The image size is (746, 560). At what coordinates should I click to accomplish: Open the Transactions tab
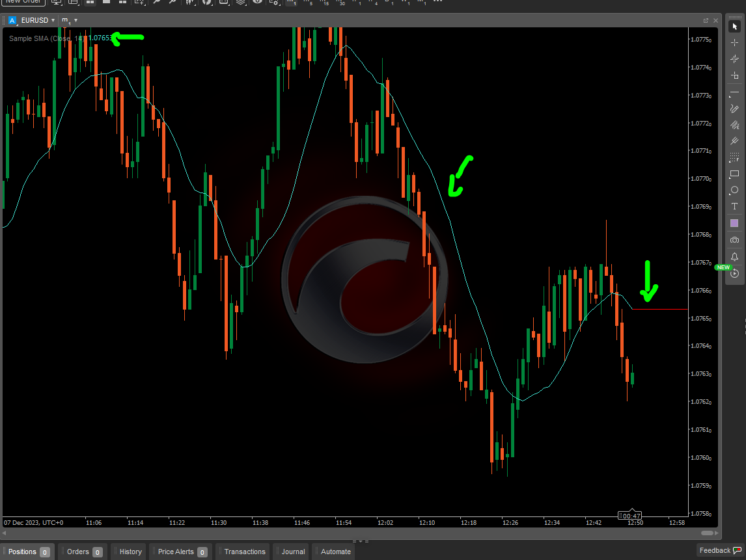(x=243, y=552)
